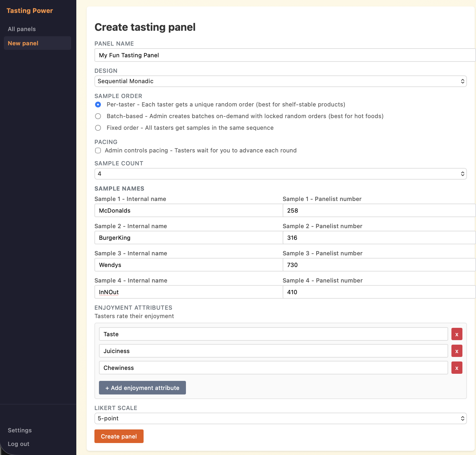Choose Batch-based sample order

tap(98, 116)
